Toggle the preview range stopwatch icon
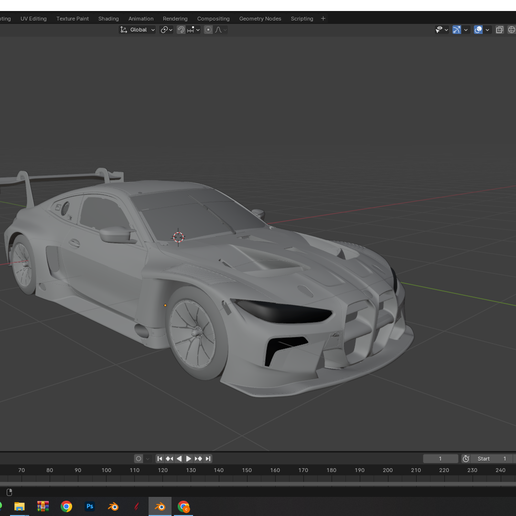This screenshot has height=516, width=516. tap(466, 459)
